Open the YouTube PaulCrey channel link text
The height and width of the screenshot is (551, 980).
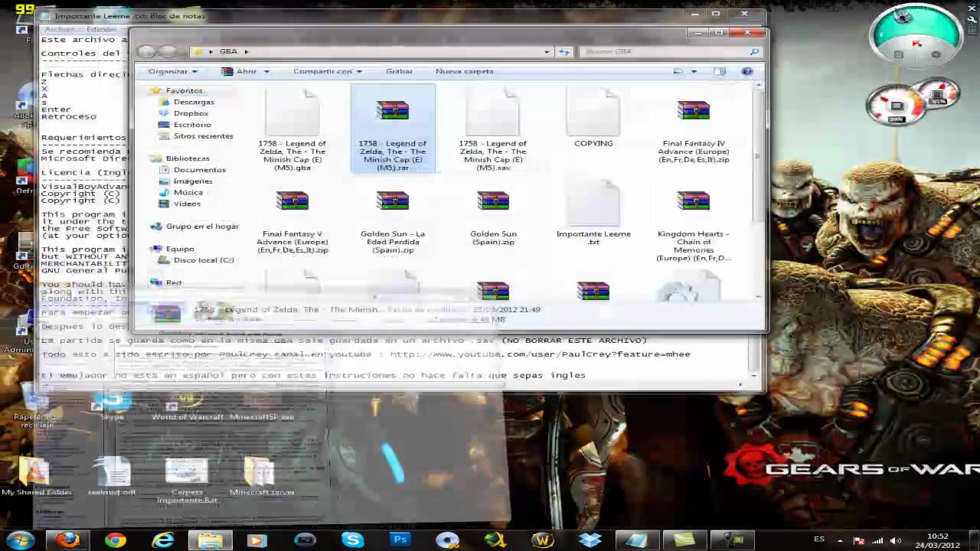[x=540, y=354]
